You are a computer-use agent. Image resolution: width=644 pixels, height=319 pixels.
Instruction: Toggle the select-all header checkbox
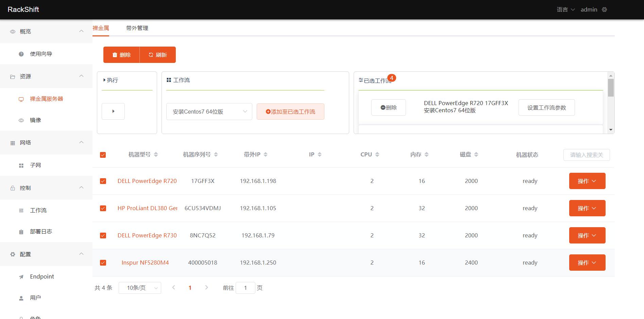click(x=103, y=155)
